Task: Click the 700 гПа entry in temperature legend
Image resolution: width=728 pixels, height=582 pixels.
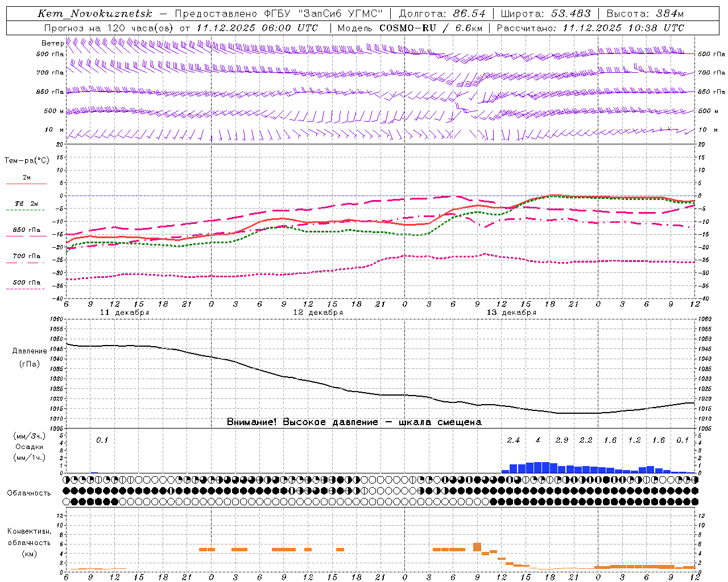Action: coord(27,256)
